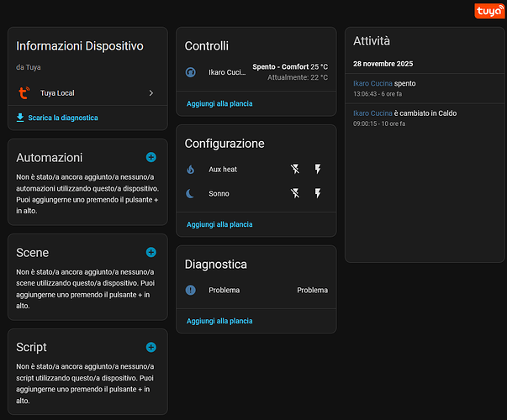
Task: Open Ikaro Cucina link in Caldo activity
Action: coord(372,113)
